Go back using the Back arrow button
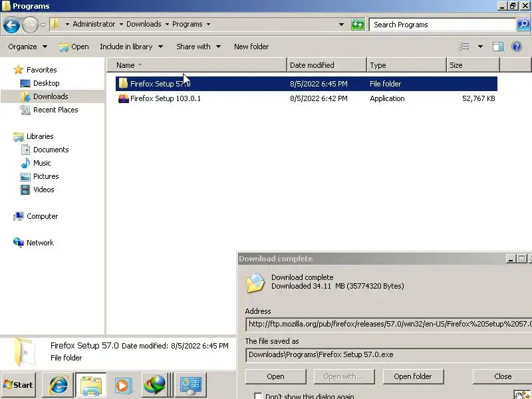 11,25
